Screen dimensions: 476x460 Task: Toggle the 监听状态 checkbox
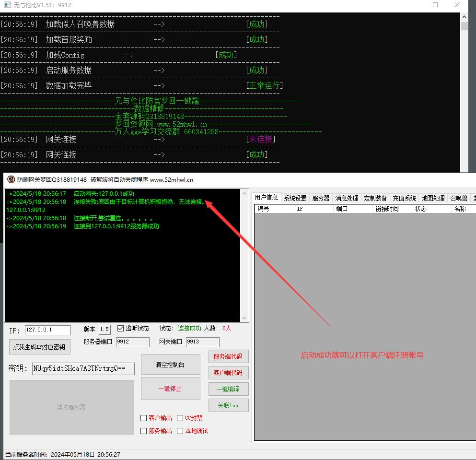click(x=120, y=329)
